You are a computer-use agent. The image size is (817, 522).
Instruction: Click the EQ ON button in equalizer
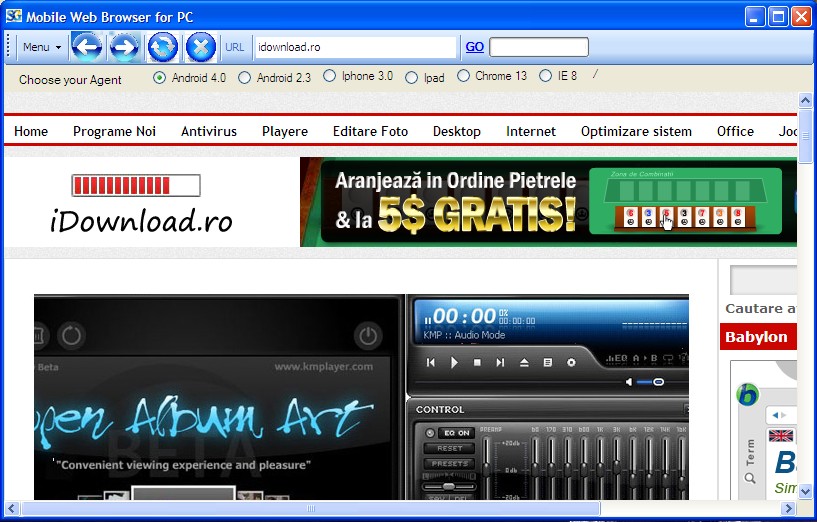click(456, 433)
